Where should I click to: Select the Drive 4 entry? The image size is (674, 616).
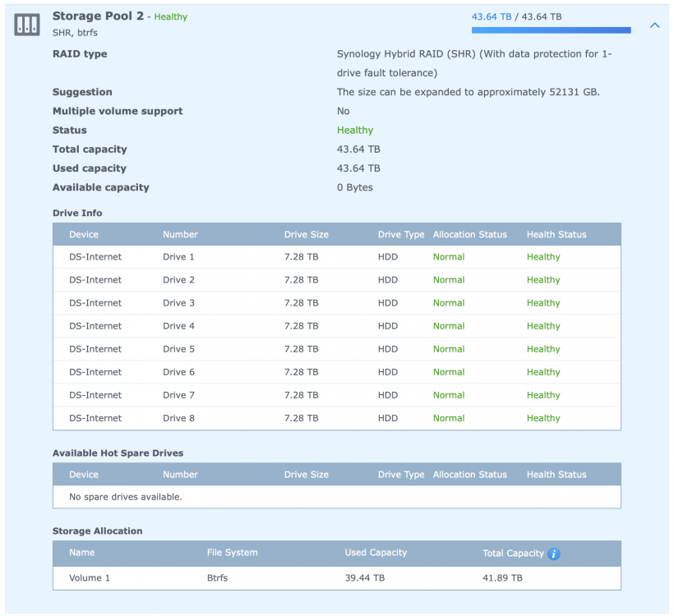coord(178,326)
